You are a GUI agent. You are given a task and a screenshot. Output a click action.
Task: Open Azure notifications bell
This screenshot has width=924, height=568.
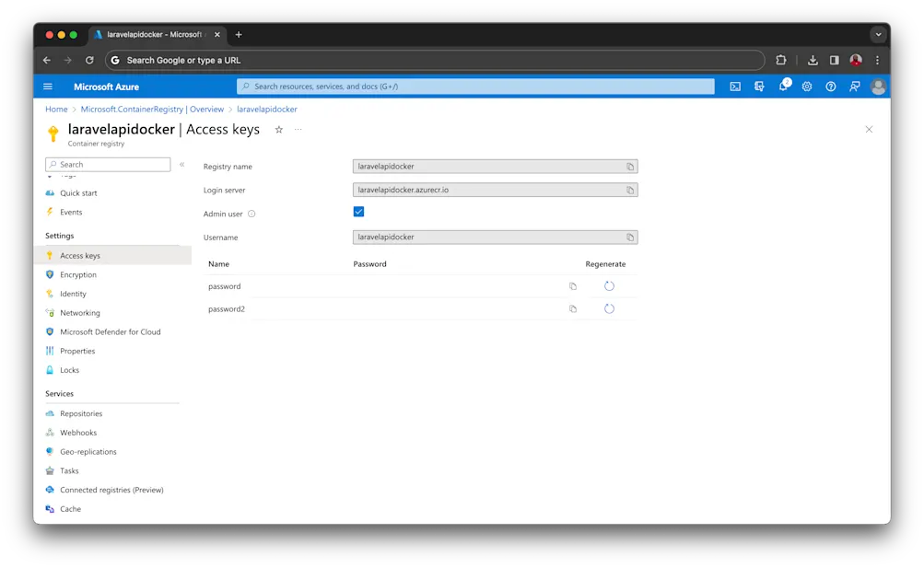782,86
